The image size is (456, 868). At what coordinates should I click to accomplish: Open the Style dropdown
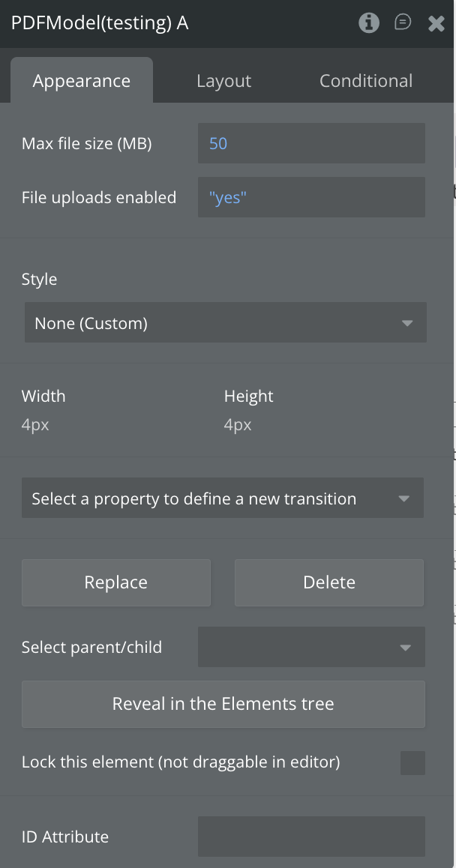click(x=225, y=323)
